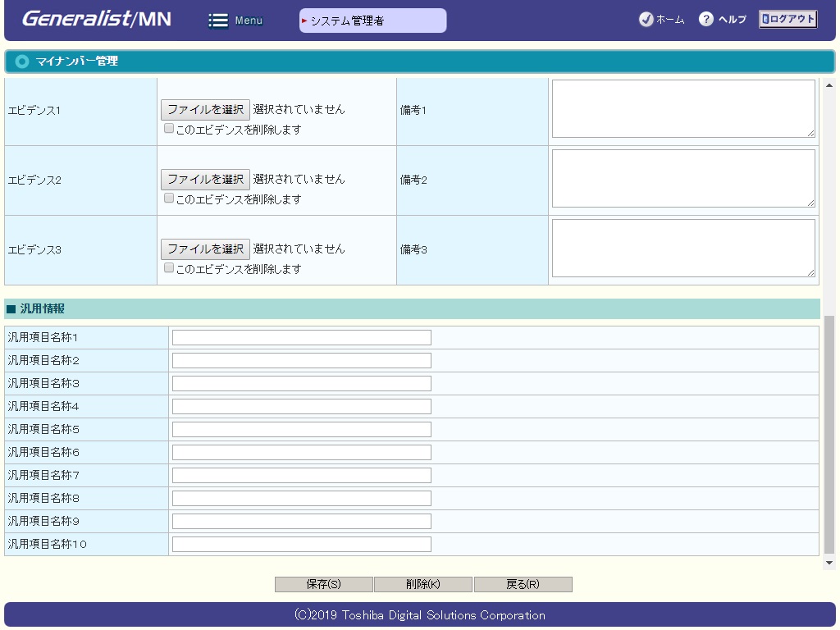Click the Help question mark icon
The height and width of the screenshot is (630, 840).
coord(705,20)
